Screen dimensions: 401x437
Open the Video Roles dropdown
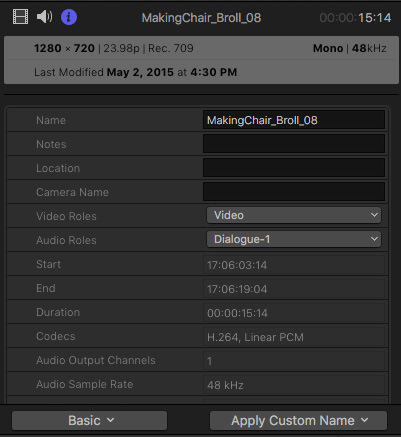tap(294, 215)
